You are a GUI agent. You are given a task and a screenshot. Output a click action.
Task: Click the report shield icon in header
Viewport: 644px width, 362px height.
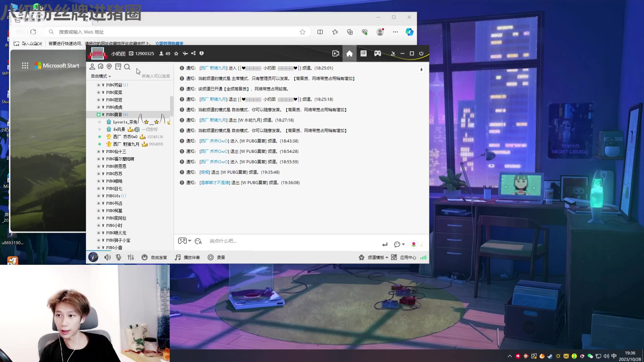tap(202, 53)
